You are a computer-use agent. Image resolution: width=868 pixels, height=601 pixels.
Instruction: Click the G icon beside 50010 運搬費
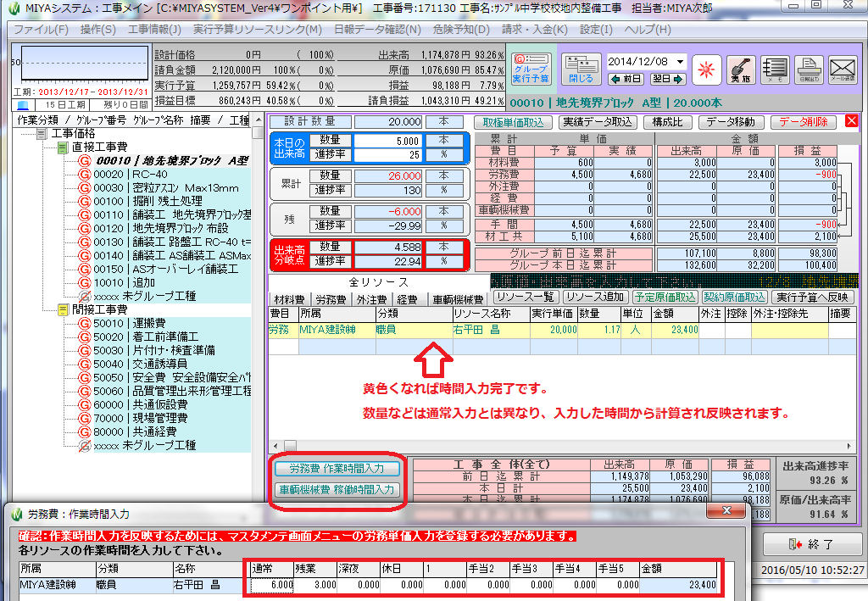[84, 323]
